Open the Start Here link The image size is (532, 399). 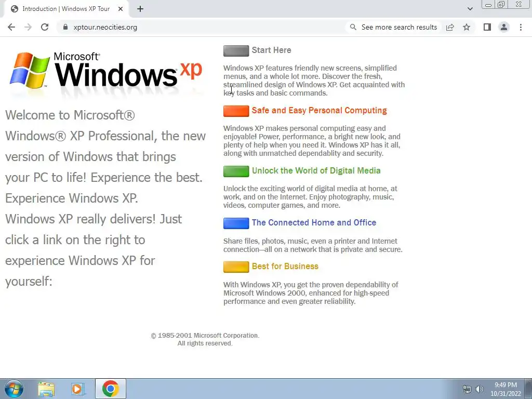point(271,50)
